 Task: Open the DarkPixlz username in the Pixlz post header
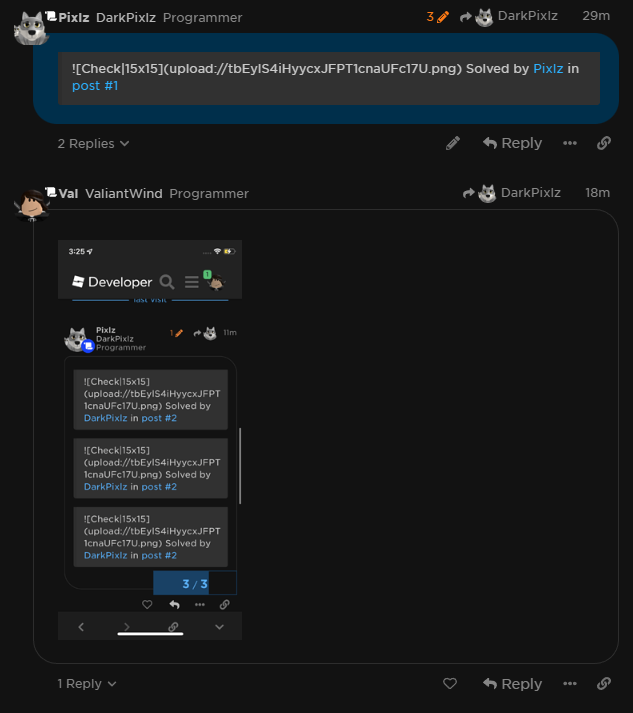click(126, 18)
